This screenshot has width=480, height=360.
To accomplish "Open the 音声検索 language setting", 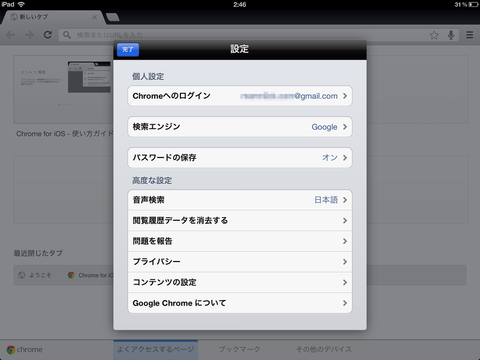I will coord(240,200).
